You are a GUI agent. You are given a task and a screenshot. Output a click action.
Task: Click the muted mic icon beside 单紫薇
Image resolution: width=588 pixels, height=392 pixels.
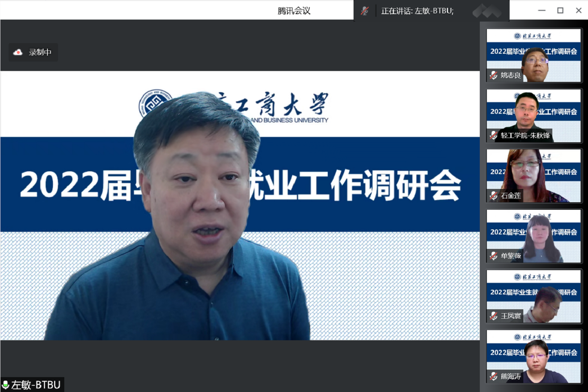(494, 256)
